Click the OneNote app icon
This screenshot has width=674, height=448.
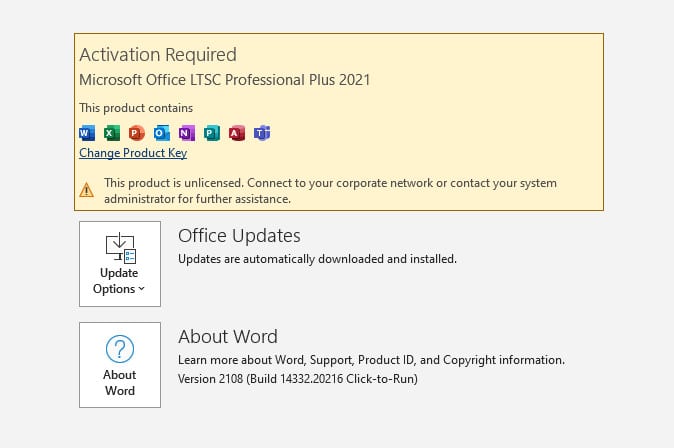(x=187, y=133)
